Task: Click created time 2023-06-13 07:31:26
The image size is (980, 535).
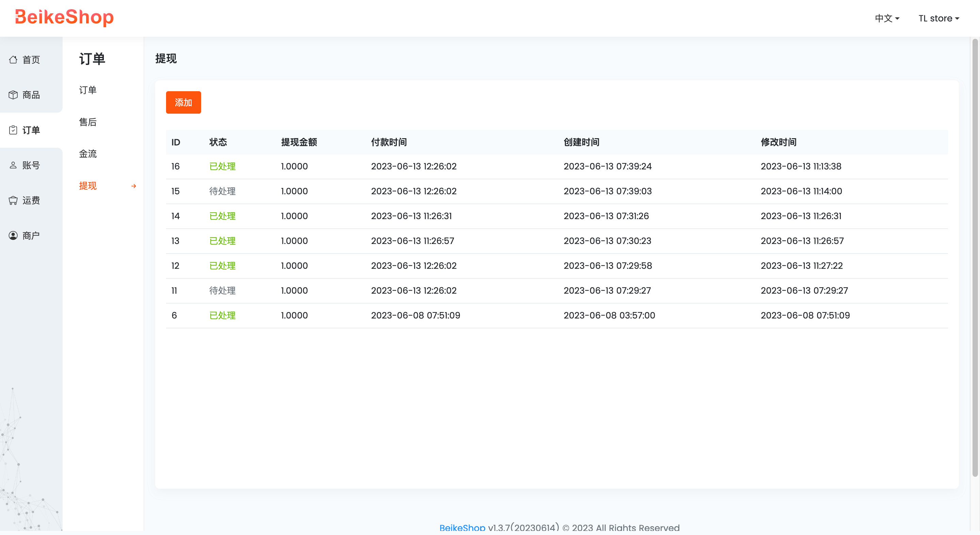Action: point(606,216)
